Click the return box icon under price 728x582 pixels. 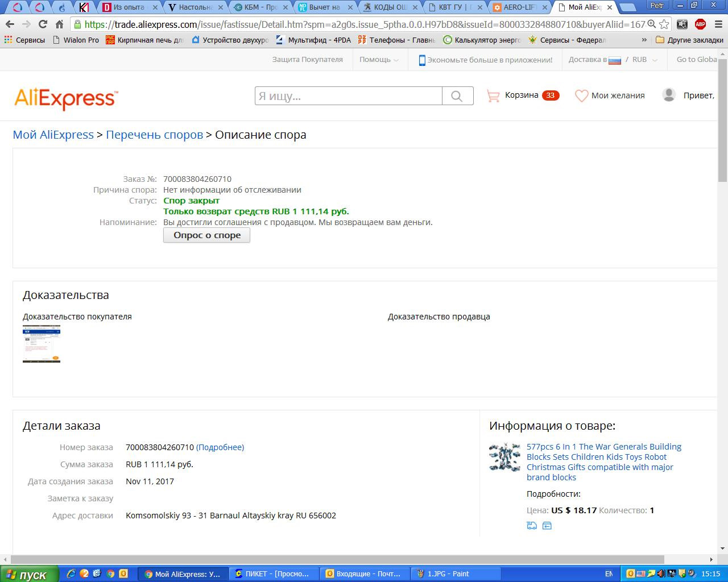pyautogui.click(x=547, y=526)
